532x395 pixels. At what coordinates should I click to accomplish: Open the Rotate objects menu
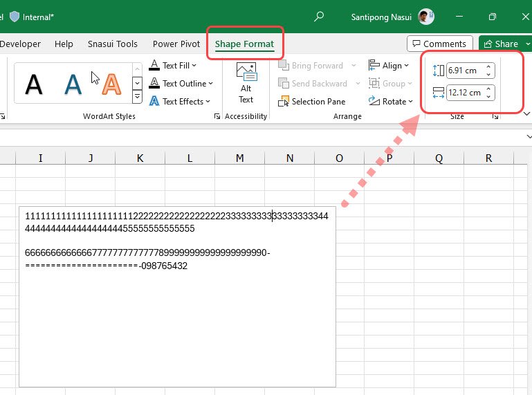[x=391, y=102]
